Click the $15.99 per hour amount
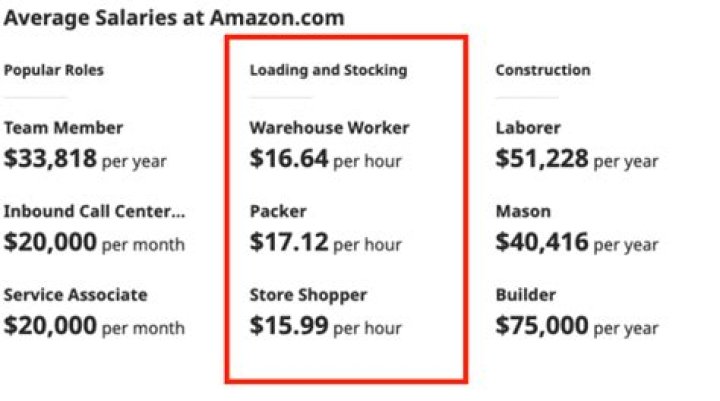Viewport: 720px width, 401px height. [x=326, y=326]
